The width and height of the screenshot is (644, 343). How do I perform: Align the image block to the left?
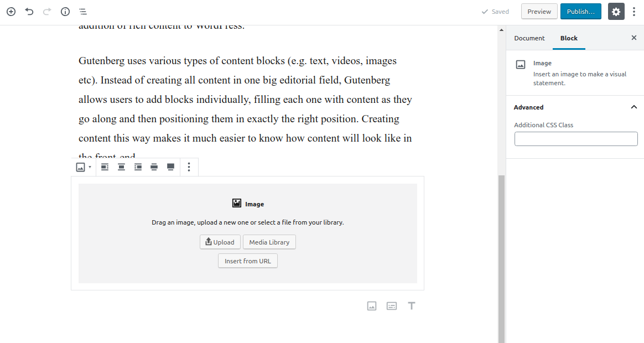point(105,167)
